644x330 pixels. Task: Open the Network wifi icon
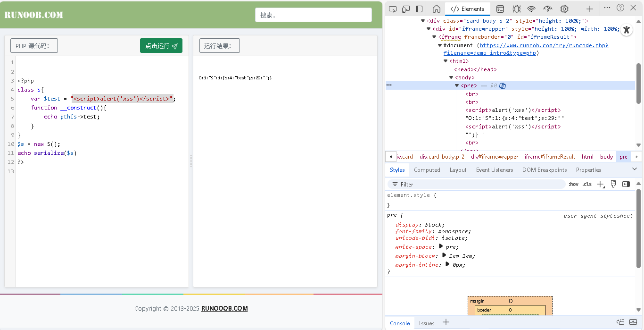click(x=531, y=8)
